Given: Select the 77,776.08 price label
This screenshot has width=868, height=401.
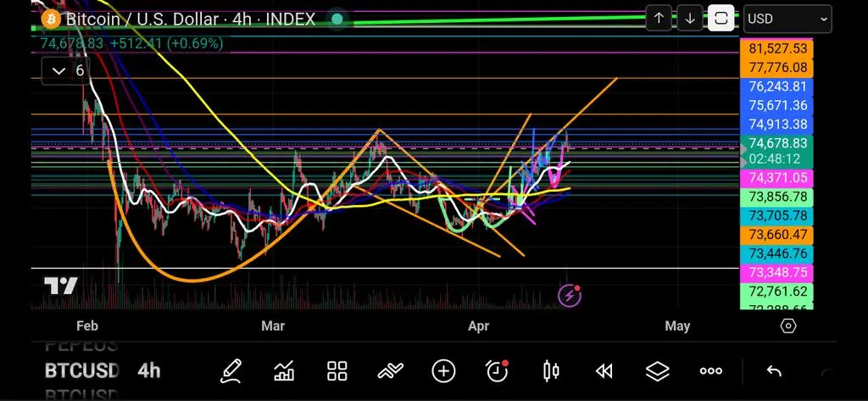Looking at the screenshot, I should 777,68.
